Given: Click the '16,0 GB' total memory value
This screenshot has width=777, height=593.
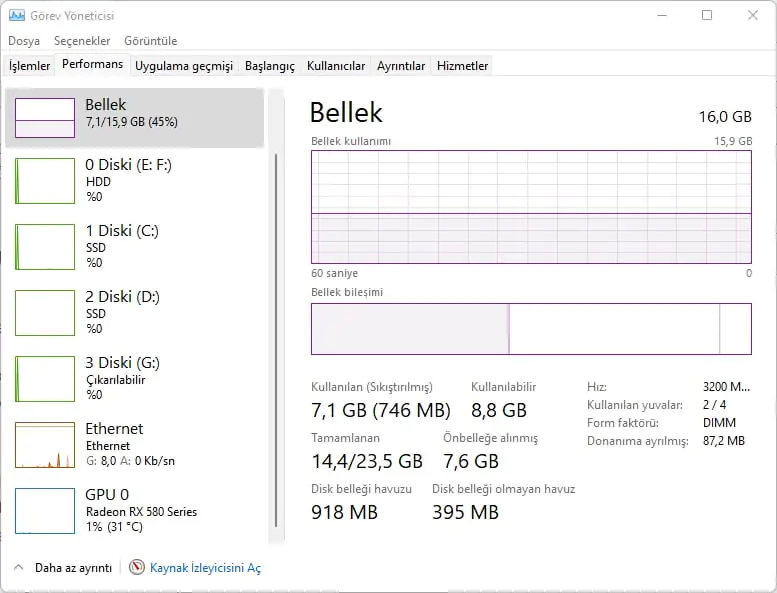Looking at the screenshot, I should 725,117.
